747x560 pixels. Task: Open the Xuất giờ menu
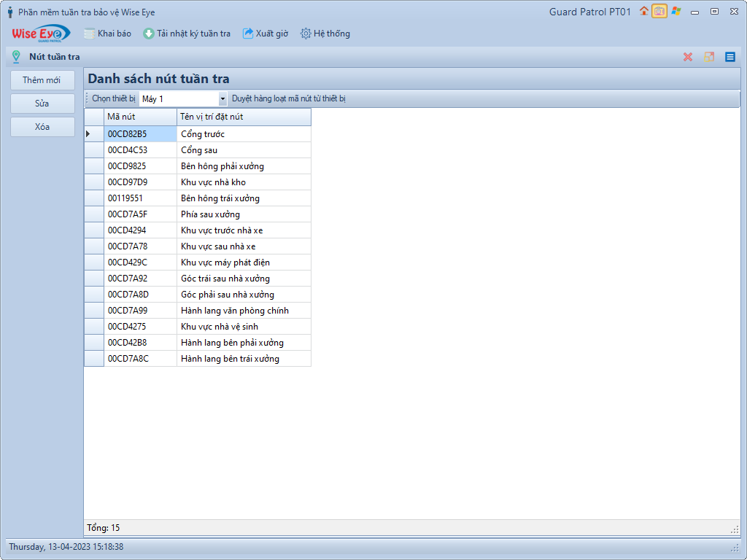(x=266, y=34)
